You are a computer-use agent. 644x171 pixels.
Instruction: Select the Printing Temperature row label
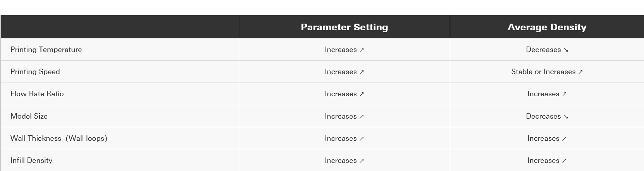[46, 50]
